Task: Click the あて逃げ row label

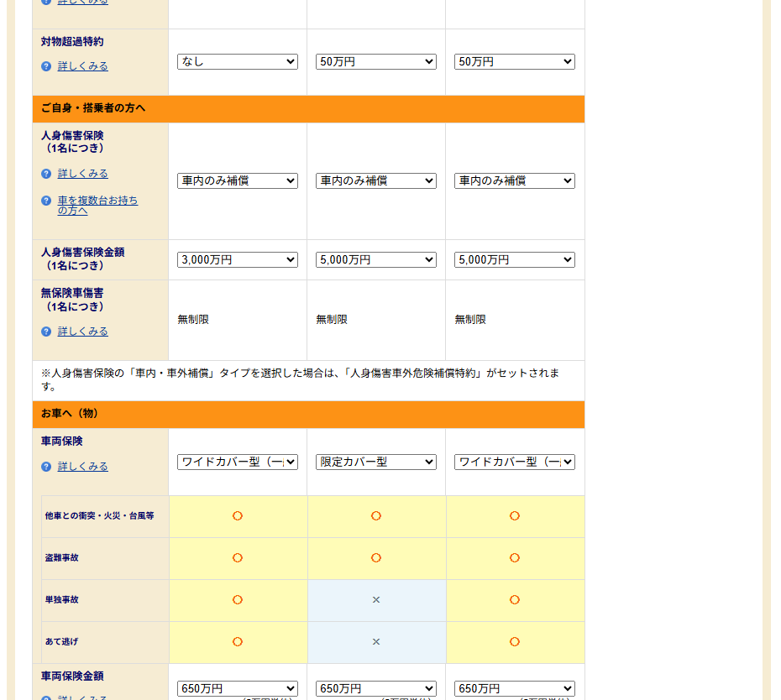Action: coord(62,641)
